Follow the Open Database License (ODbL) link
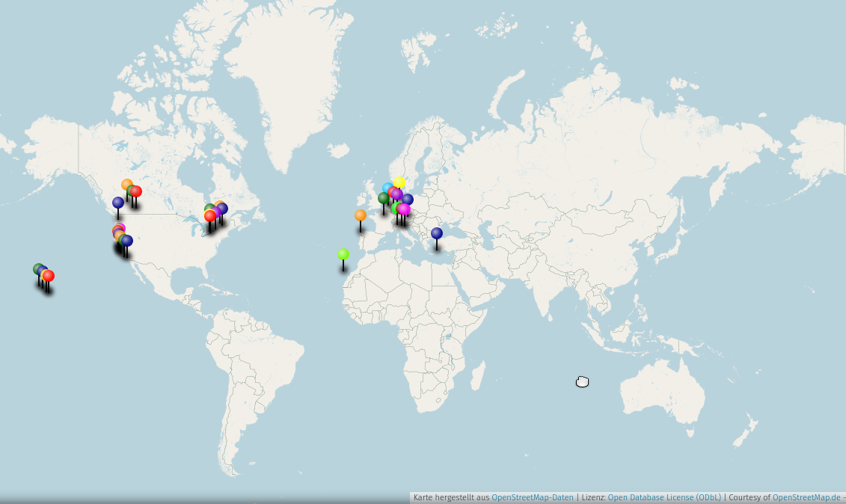This screenshot has height=504, width=846. point(664,497)
